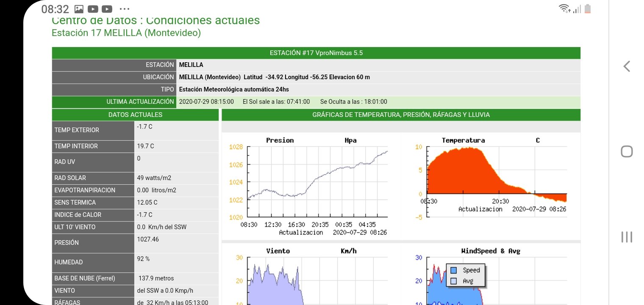Tap the Android back navigation arrow
Viewport: 644px width, 305px height.
click(627, 66)
